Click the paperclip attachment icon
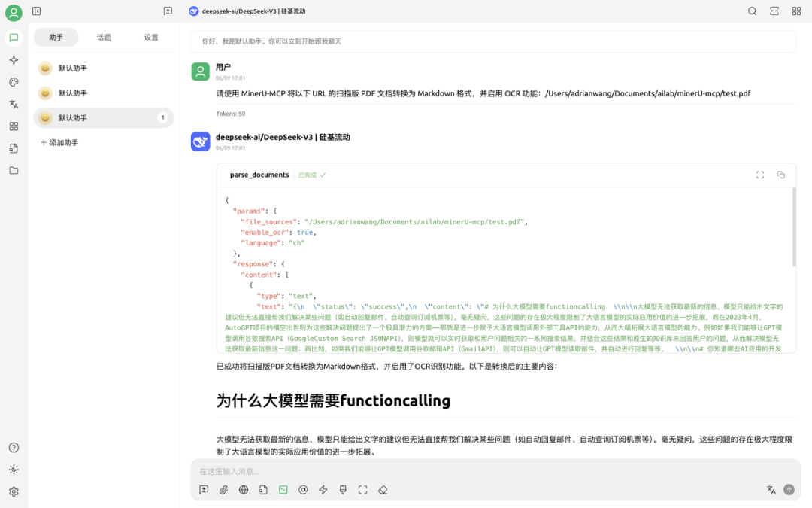812x508 pixels. pyautogui.click(x=223, y=490)
